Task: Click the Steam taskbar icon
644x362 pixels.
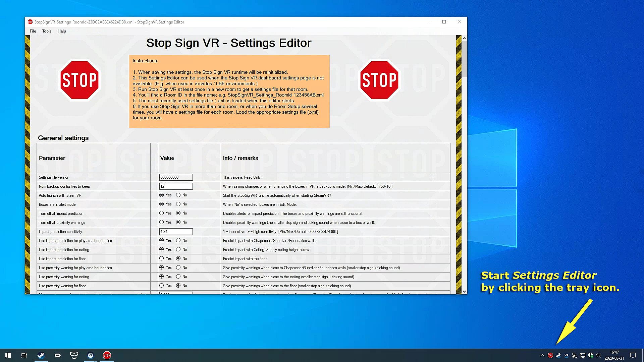Action: [41, 355]
